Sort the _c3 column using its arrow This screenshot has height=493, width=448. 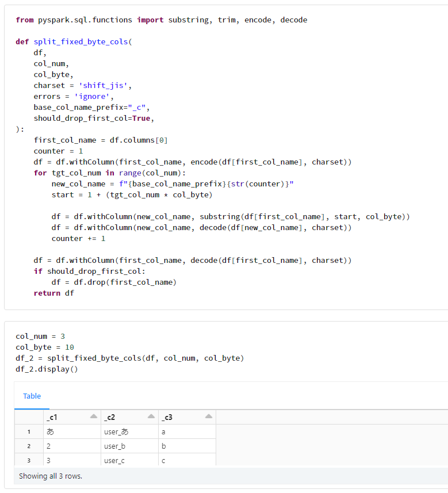(209, 416)
